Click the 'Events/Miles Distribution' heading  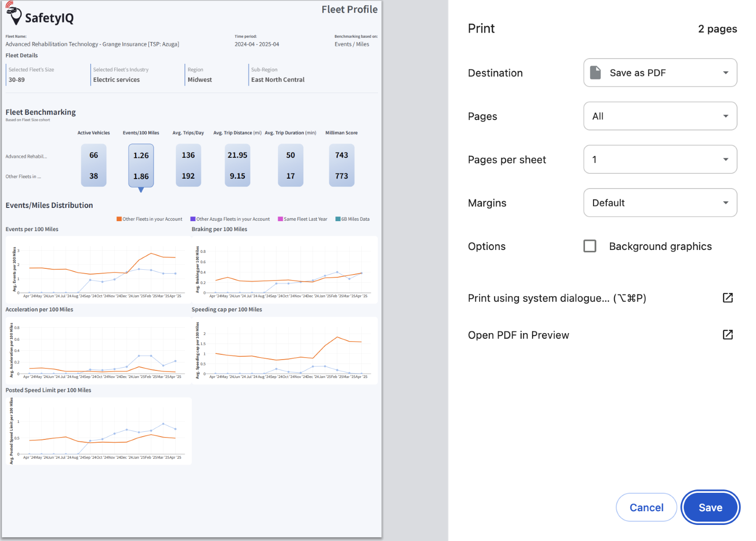tap(49, 205)
